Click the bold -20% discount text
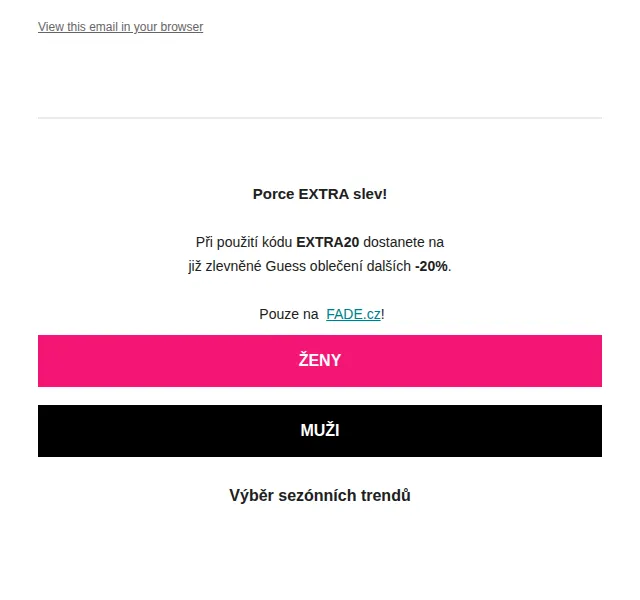The height and width of the screenshot is (600, 640). click(431, 266)
